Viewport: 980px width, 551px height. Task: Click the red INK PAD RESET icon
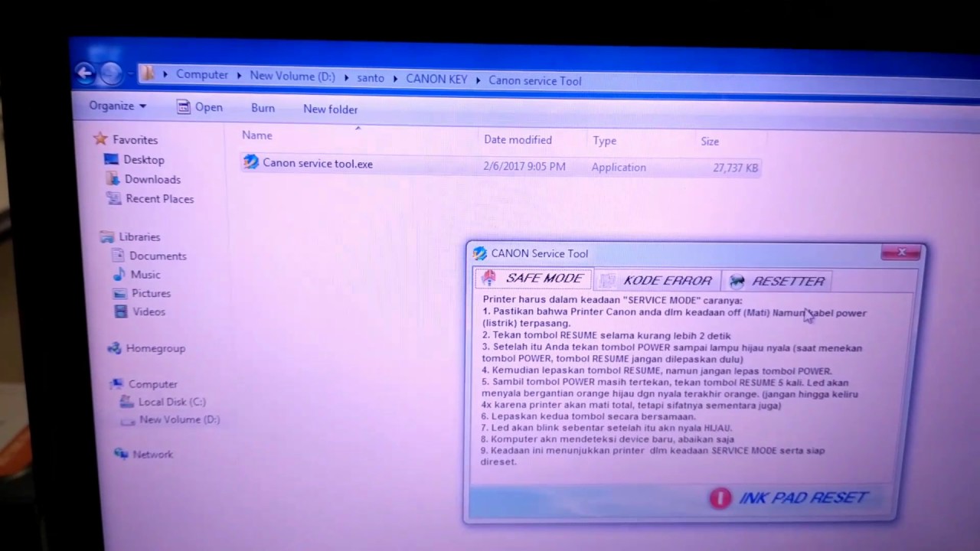tap(720, 498)
